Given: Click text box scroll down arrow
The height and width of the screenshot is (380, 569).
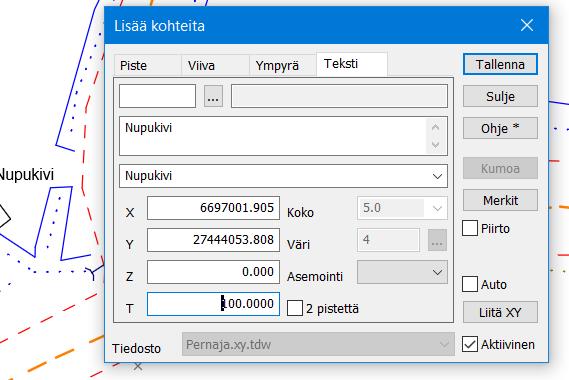Looking at the screenshot, I should pos(435,144).
